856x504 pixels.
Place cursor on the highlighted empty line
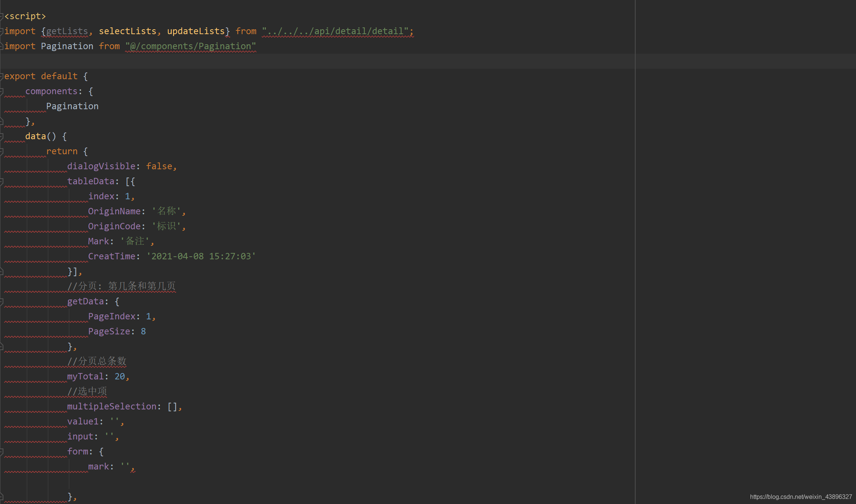300,61
